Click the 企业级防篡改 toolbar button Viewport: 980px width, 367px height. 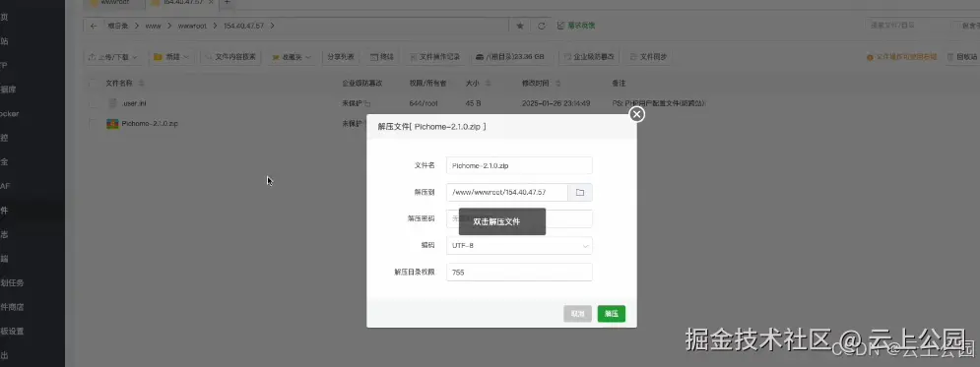[589, 57]
